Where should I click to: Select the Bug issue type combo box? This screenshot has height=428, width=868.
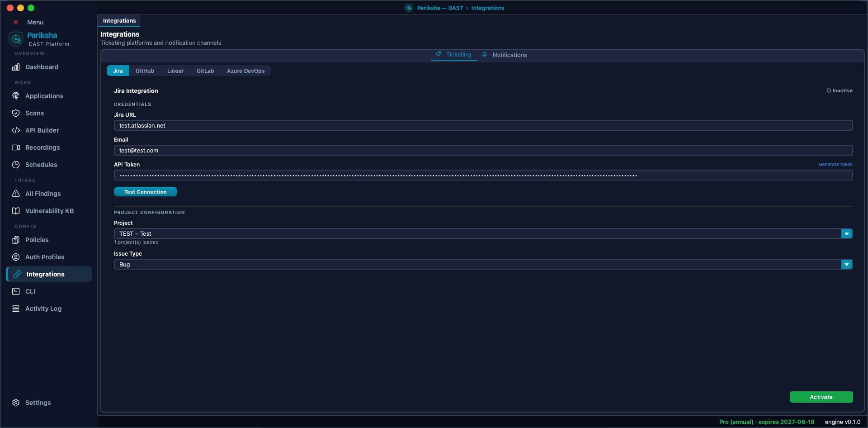[x=483, y=264]
